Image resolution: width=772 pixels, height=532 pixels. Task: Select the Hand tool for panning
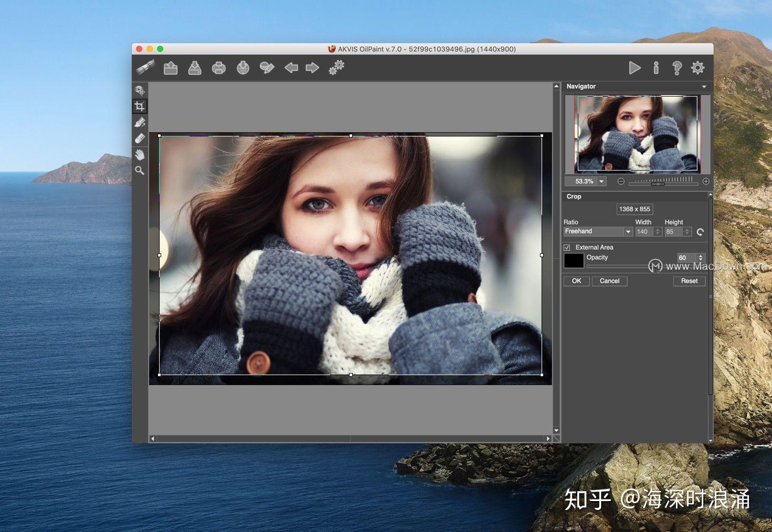tap(140, 154)
